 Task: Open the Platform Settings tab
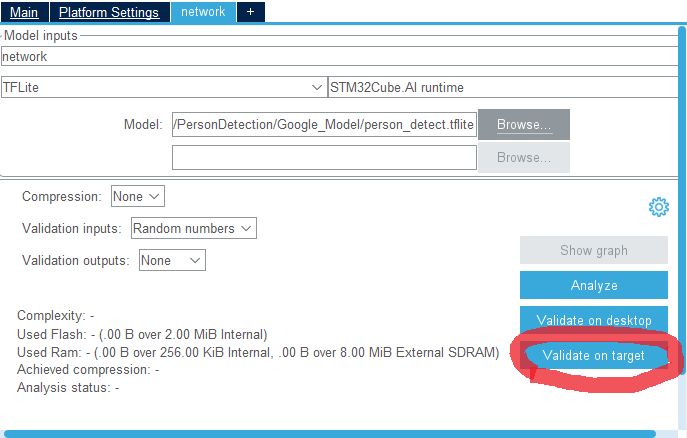tap(109, 12)
